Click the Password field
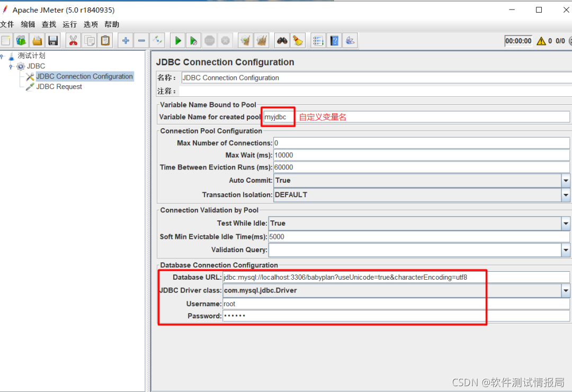This screenshot has width=572, height=392. pyautogui.click(x=396, y=316)
